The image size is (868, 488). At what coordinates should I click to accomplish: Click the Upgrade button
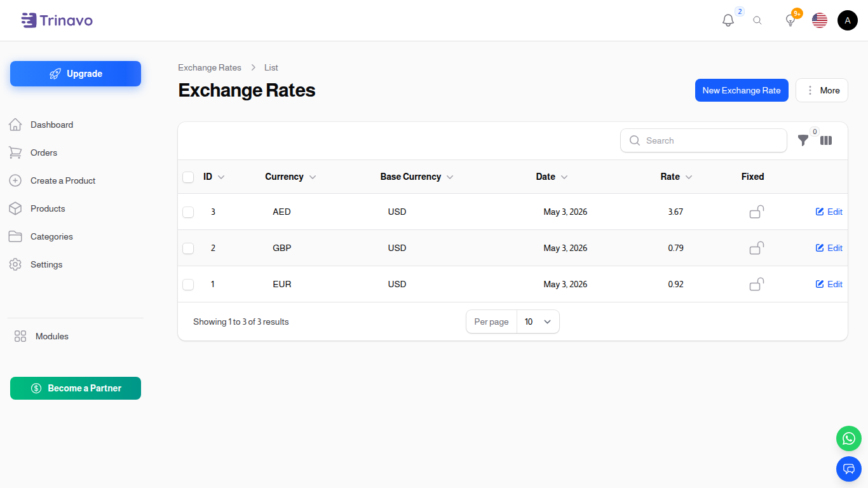point(76,74)
